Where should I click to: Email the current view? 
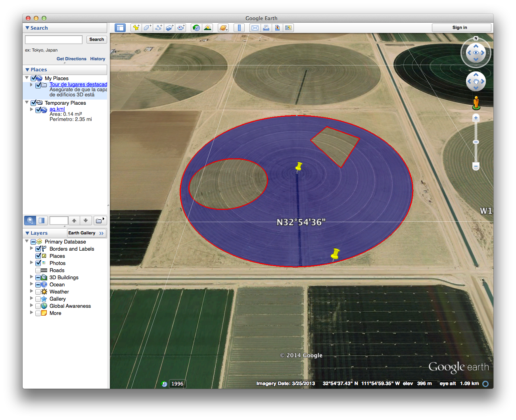coord(255,28)
